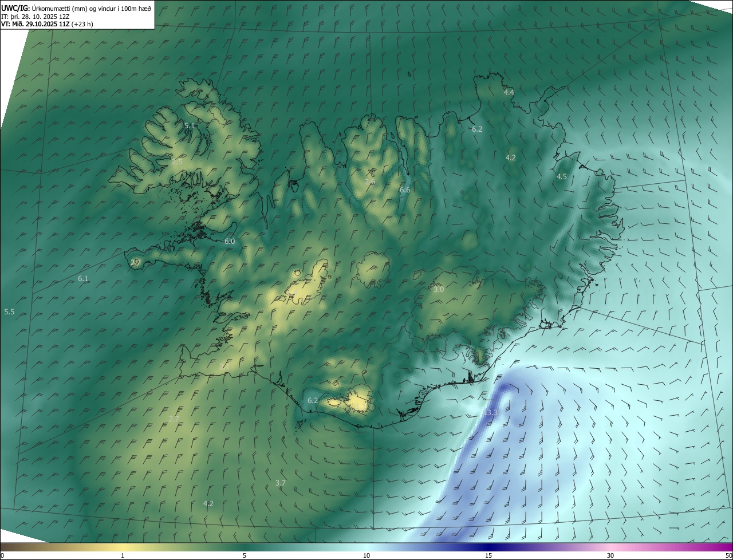Click the 15 tick on the colour scale
Screen dimensions: 733x560
click(488, 555)
